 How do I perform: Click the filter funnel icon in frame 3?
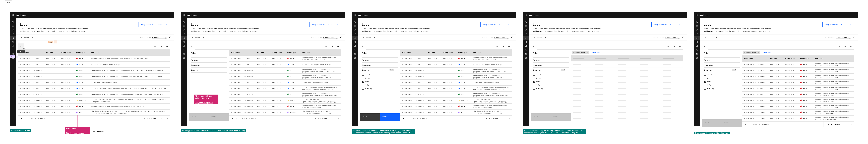[363, 47]
